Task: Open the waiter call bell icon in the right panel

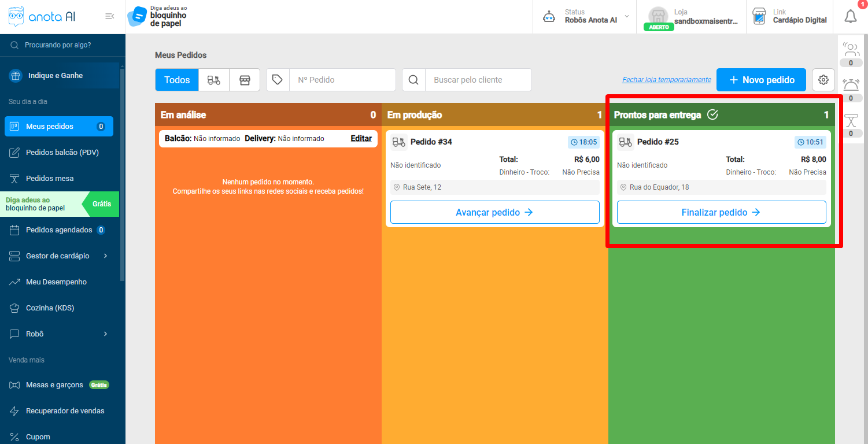Action: coord(851,84)
